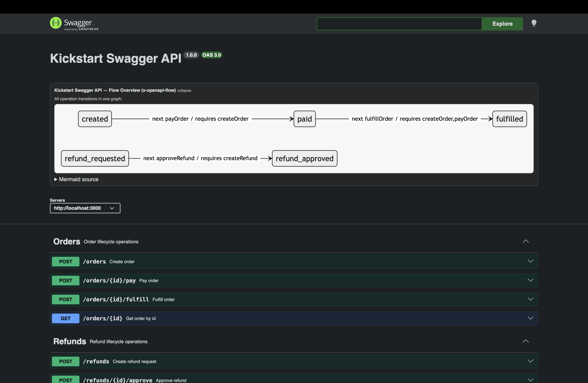Select the Refunds section heading

pyautogui.click(x=70, y=341)
